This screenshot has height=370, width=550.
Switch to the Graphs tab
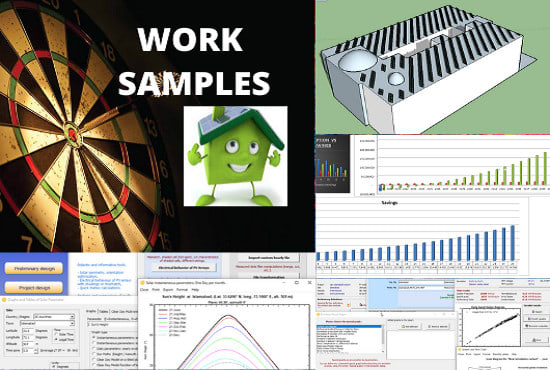(91, 311)
